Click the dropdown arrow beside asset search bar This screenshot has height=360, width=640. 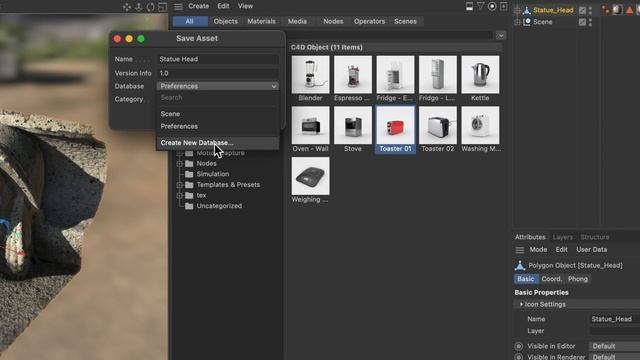pos(501,36)
